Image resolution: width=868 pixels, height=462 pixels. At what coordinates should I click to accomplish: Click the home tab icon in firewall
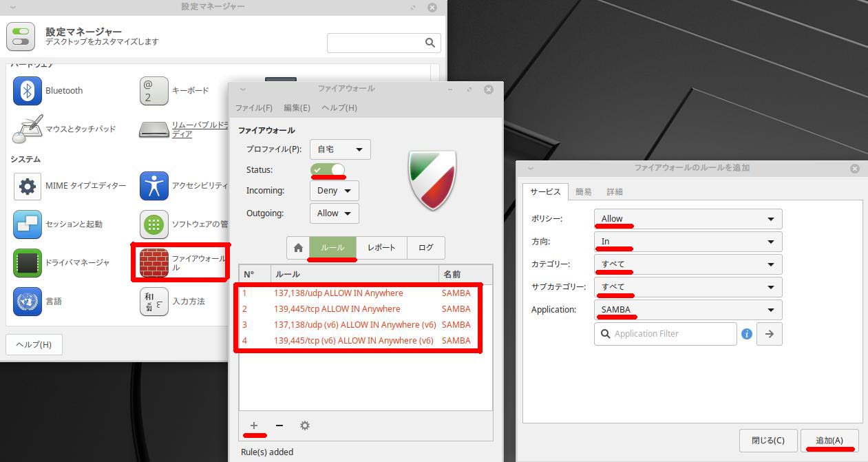pyautogui.click(x=298, y=248)
